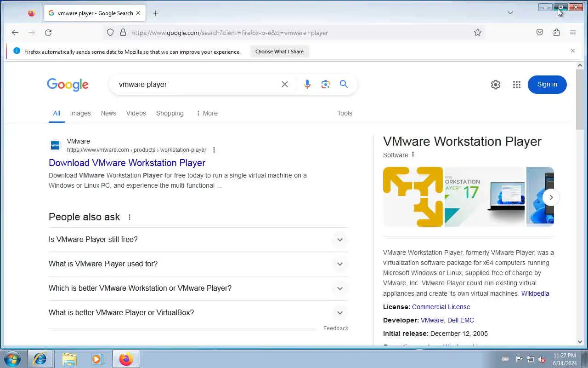Open the list all tabs chevron
Image resolution: width=588 pixels, height=368 pixels.
coord(510,13)
